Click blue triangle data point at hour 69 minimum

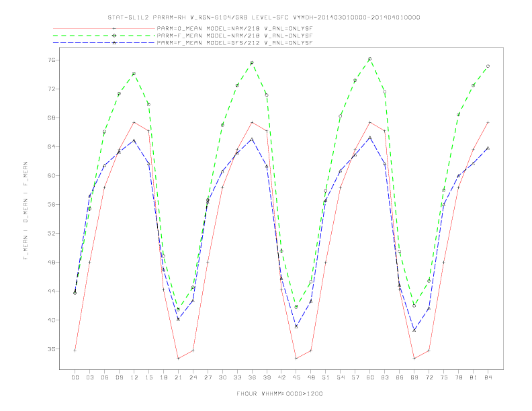414,330
